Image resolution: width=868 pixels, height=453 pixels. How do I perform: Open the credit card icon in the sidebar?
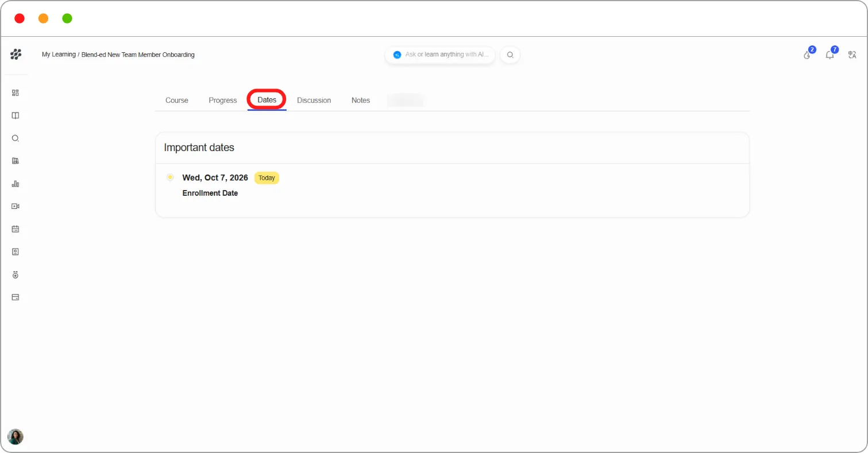[x=16, y=297]
